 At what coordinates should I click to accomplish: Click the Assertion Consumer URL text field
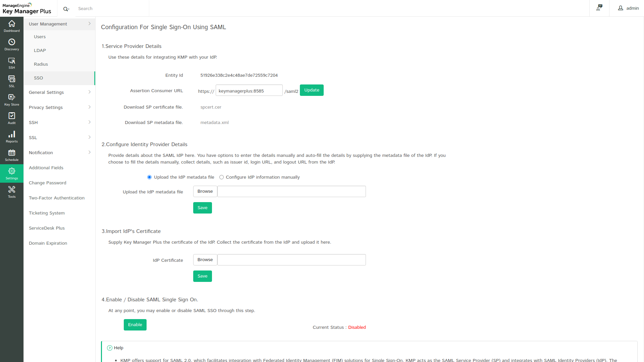pos(249,91)
